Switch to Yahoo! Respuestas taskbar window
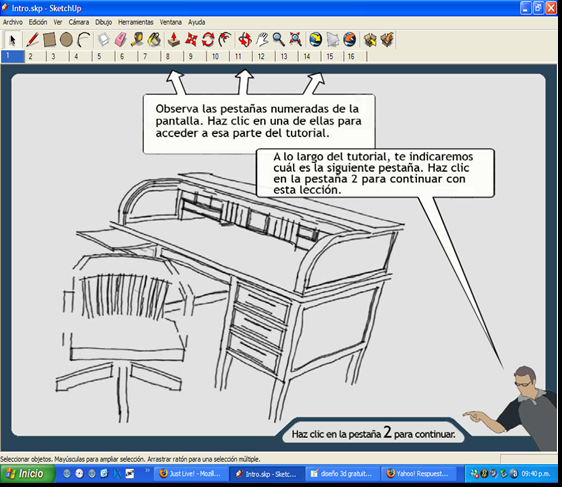Viewport: 562px width, 487px height. pyautogui.click(x=419, y=474)
